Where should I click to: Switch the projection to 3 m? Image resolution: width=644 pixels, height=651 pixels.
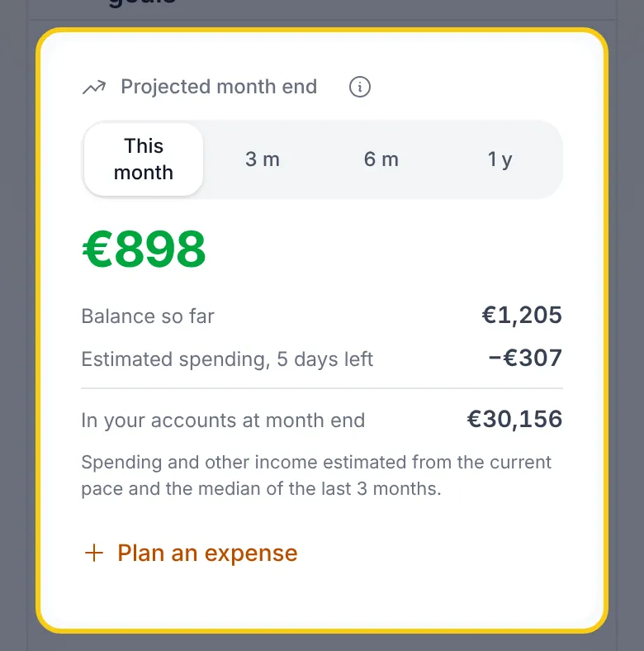tap(263, 159)
